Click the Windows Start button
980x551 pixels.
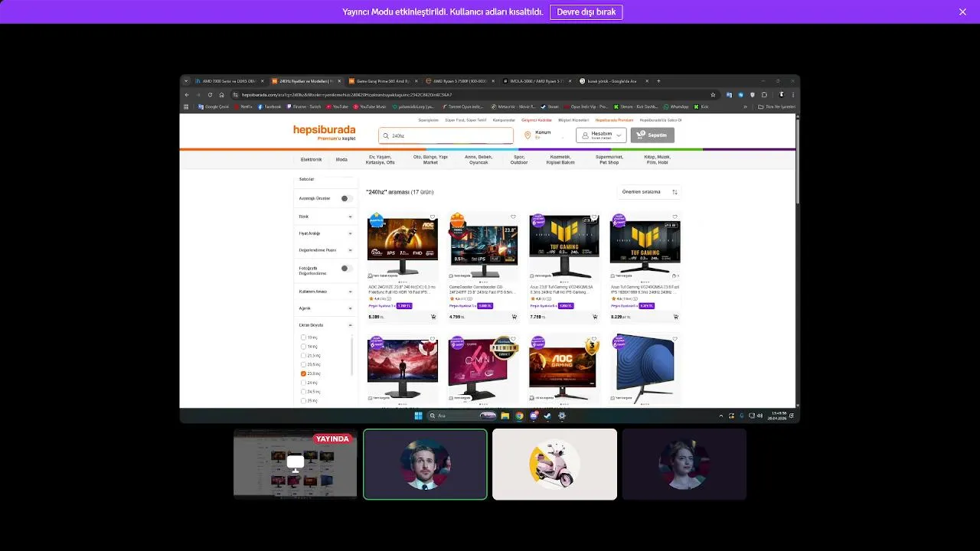418,416
